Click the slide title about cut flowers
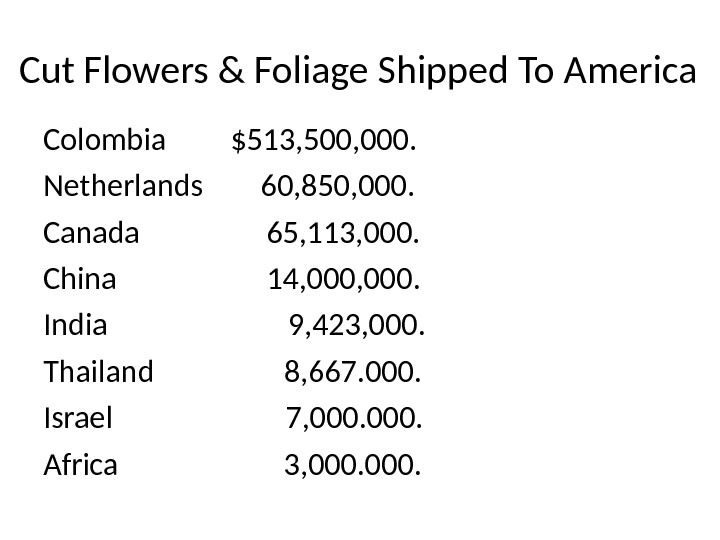 356,72
